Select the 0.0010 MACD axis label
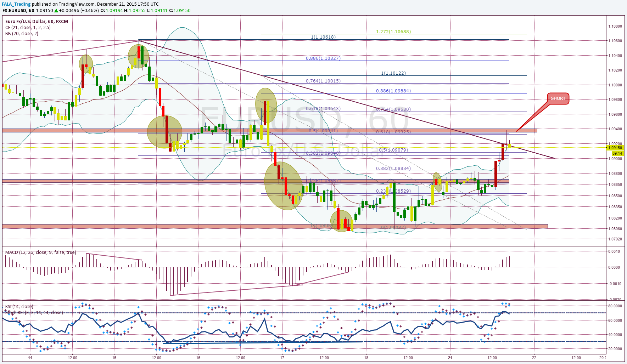Screen dimensions: 627x364 [615, 251]
